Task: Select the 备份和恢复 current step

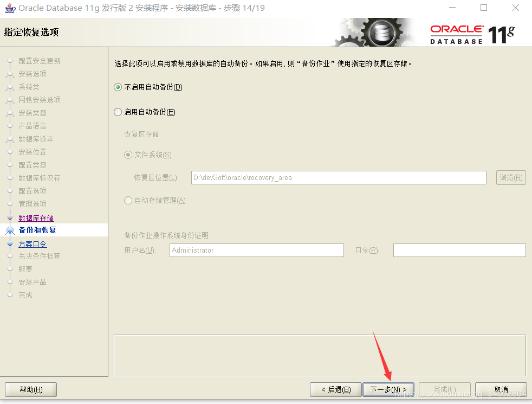Action: point(37,230)
